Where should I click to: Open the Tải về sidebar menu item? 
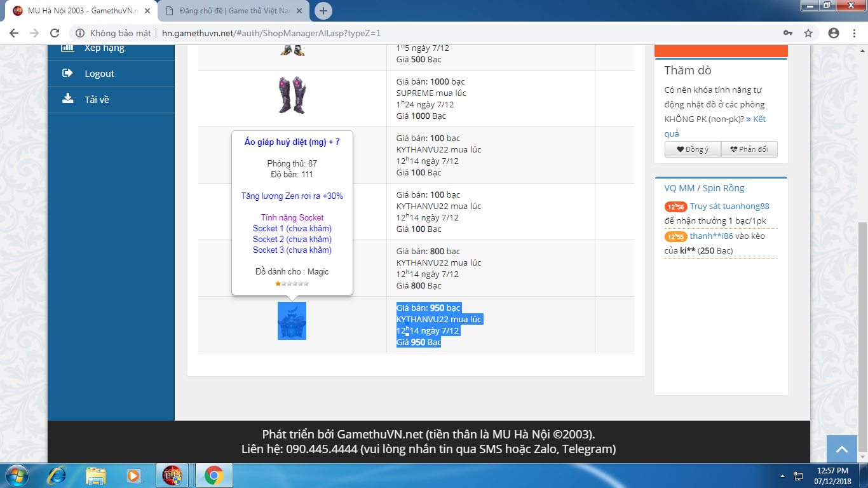(111, 99)
